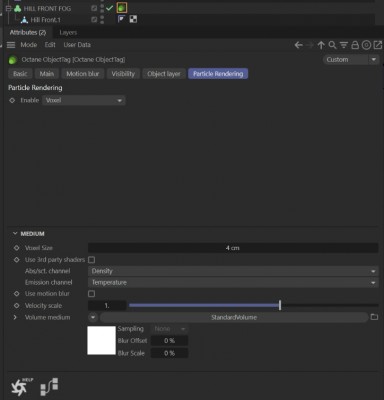
Task: Lock the Attributes panel with padlock icon
Action: [x=355, y=45]
